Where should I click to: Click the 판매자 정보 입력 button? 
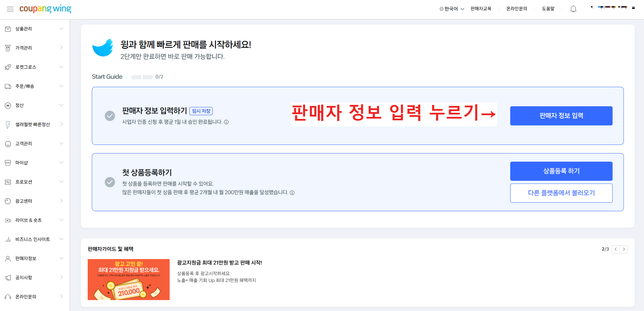tap(561, 116)
